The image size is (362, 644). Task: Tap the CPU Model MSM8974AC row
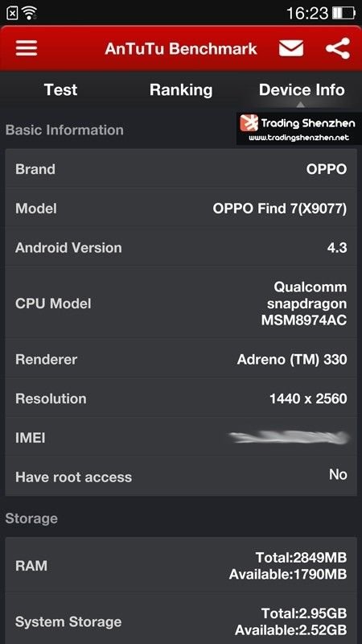[181, 303]
